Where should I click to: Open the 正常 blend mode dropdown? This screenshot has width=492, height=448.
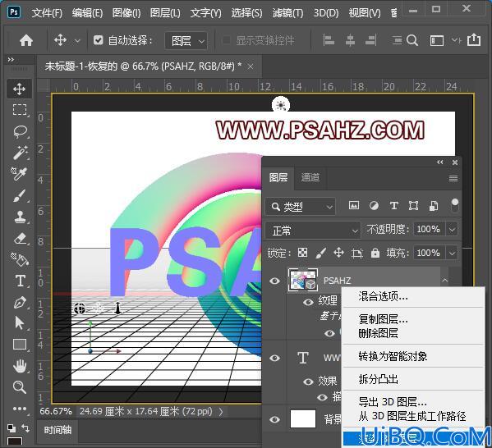313,231
